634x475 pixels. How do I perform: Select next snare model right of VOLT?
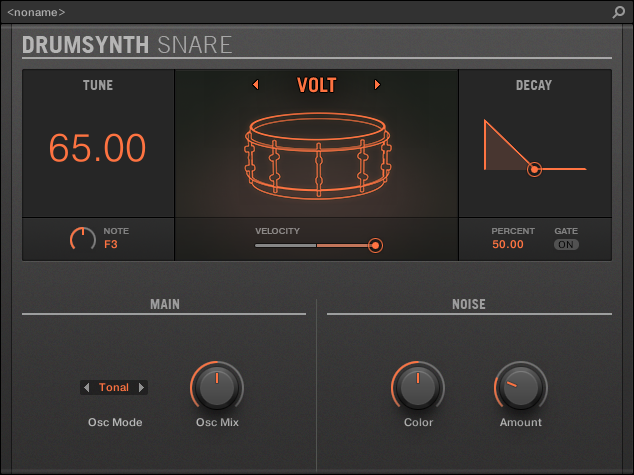pos(377,85)
